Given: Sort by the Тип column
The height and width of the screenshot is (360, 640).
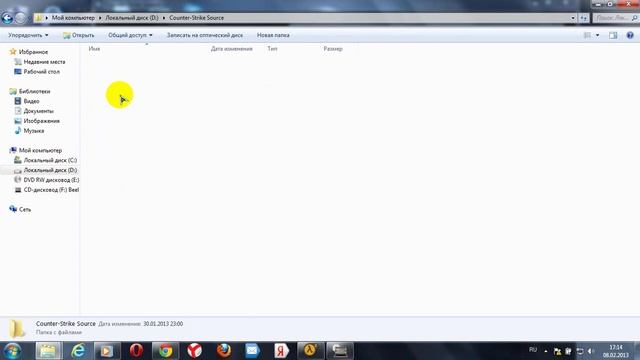Looking at the screenshot, I should coord(272,49).
